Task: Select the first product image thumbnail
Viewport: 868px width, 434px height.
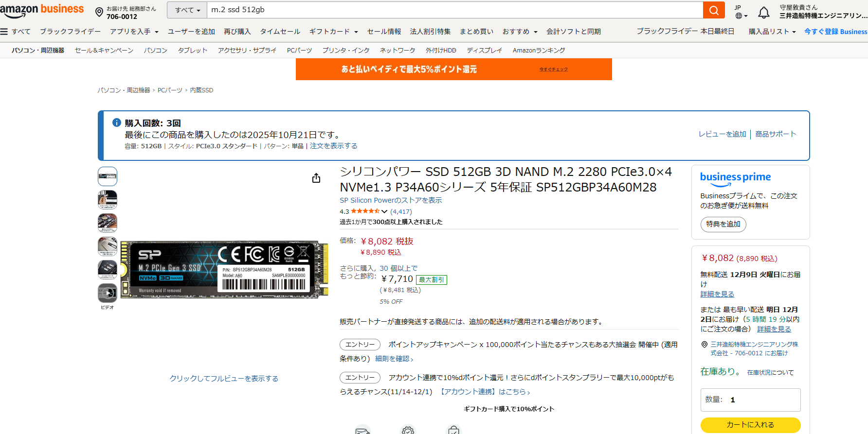Action: pyautogui.click(x=108, y=176)
